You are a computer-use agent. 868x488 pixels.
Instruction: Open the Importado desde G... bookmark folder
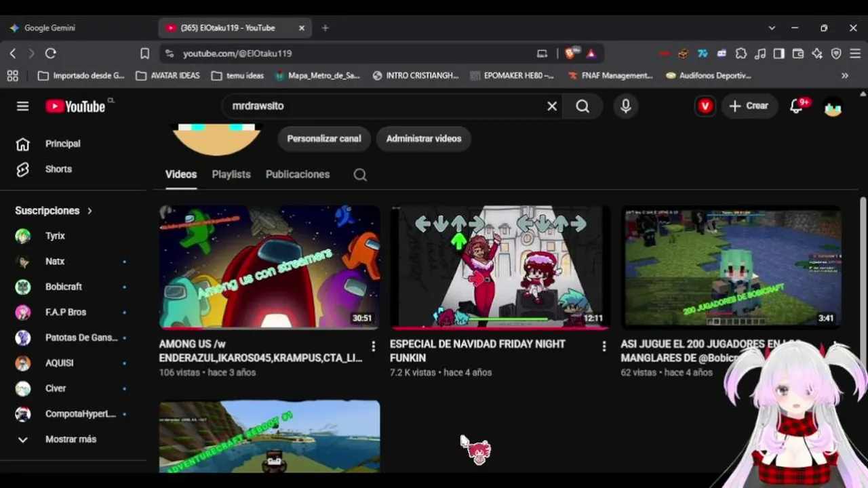coord(81,76)
